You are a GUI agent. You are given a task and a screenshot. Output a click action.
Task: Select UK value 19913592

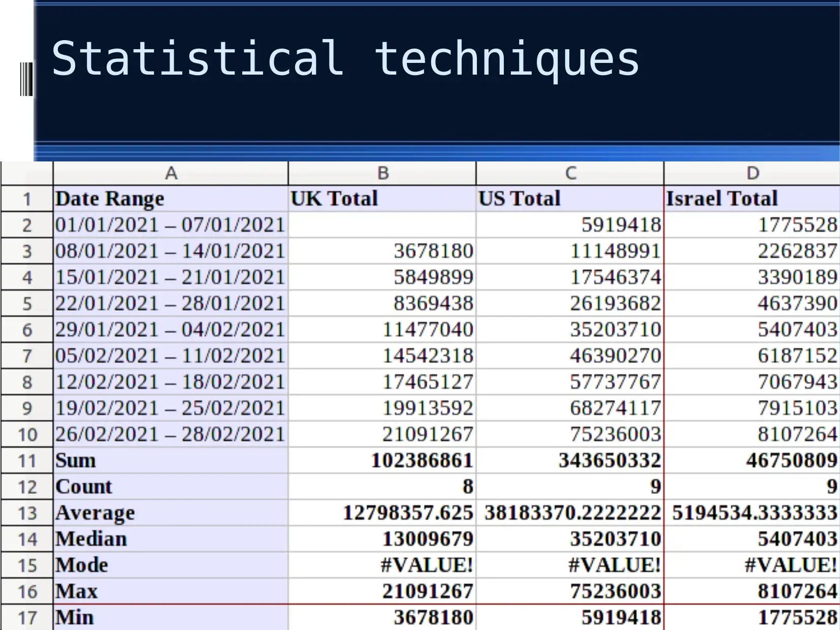click(382, 408)
